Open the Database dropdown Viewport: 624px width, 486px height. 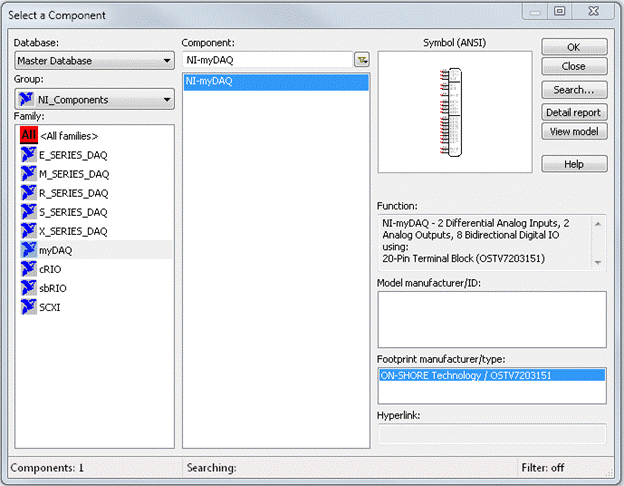(x=95, y=61)
